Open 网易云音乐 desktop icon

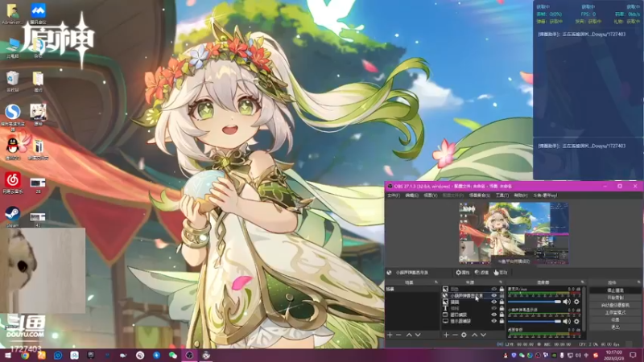click(x=13, y=183)
